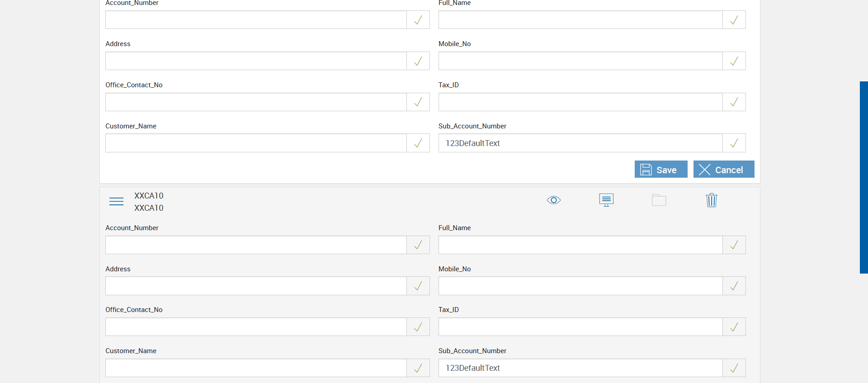
Task: Click the Tax_ID input field in the XXCA10 record
Action: click(x=580, y=327)
